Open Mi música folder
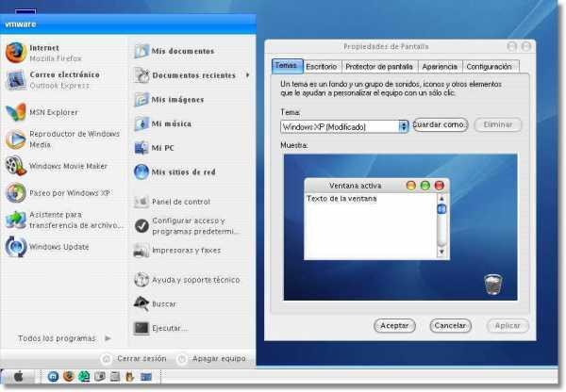Screen dimensions: 566x392 point(163,123)
